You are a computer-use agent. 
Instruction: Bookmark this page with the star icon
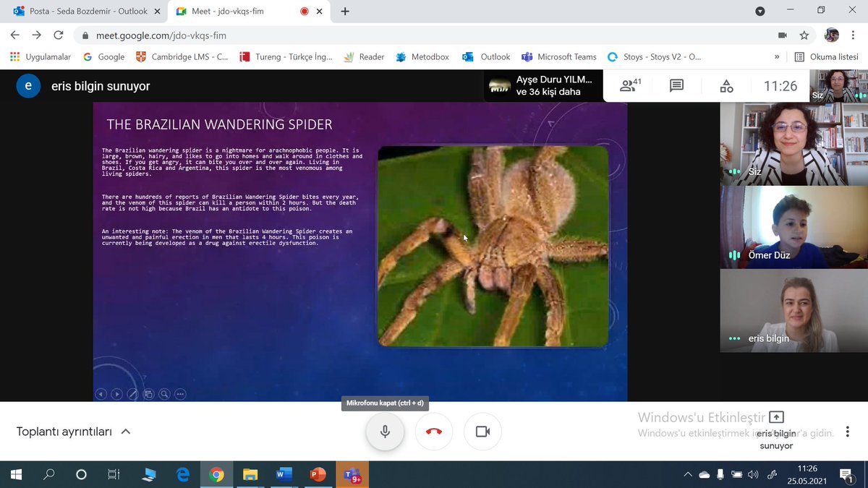[804, 35]
